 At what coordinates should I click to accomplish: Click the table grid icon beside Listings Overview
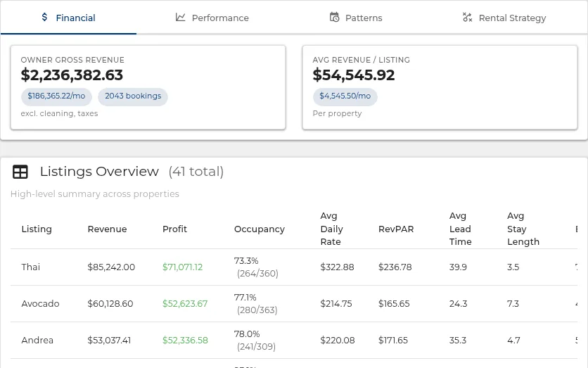coord(20,172)
